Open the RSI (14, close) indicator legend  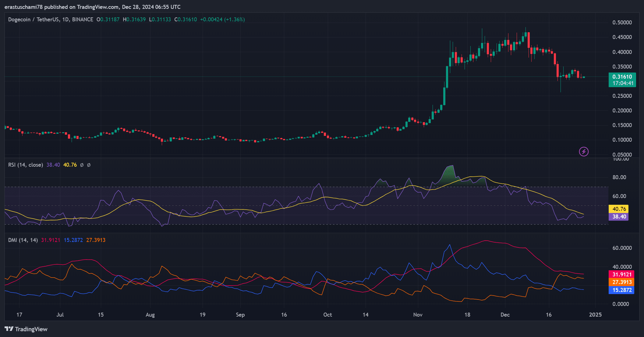point(26,165)
